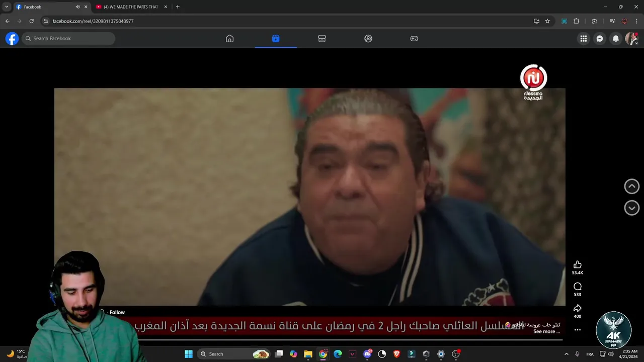Open the blue square extension icon
Image resolution: width=644 pixels, height=362 pixels.
pos(564,21)
